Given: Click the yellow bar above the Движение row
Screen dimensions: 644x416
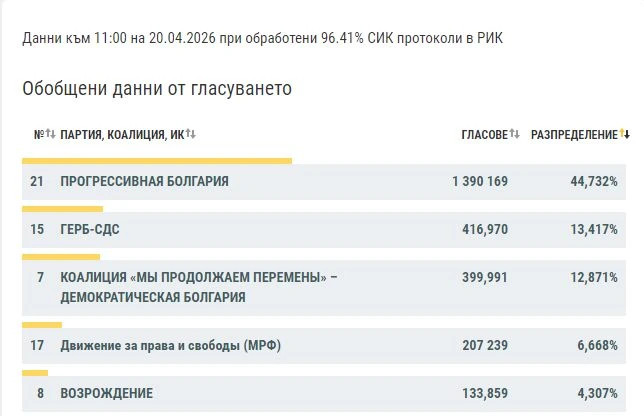Looking at the screenshot, I should (41, 325).
